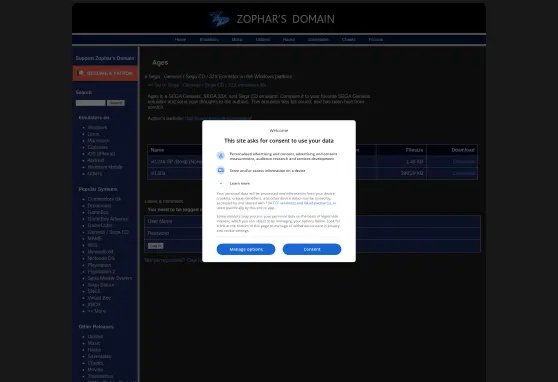Open the TCF vendors and ad partners link
The height and width of the screenshot is (382, 558).
pyautogui.click(x=299, y=203)
